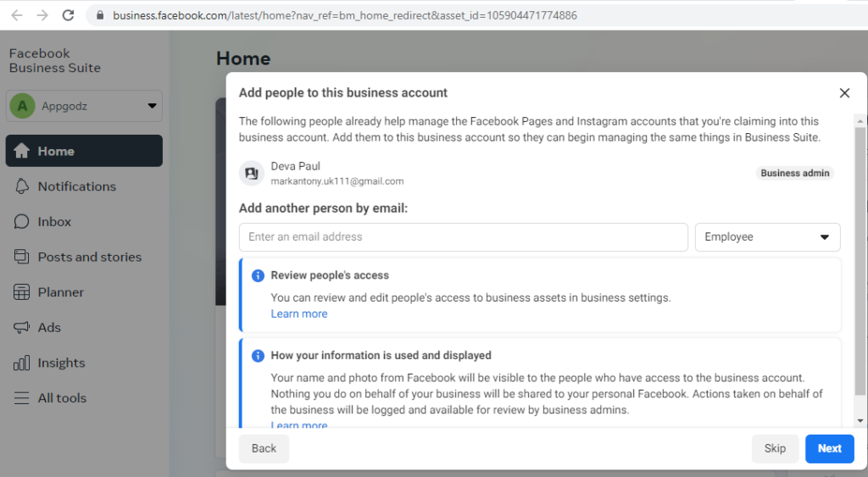Click the green Appgodz avatar icon

[x=22, y=106]
